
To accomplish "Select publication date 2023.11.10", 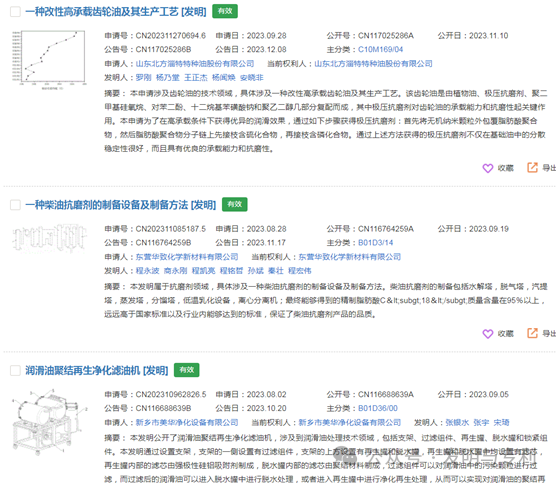I will pyautogui.click(x=489, y=36).
